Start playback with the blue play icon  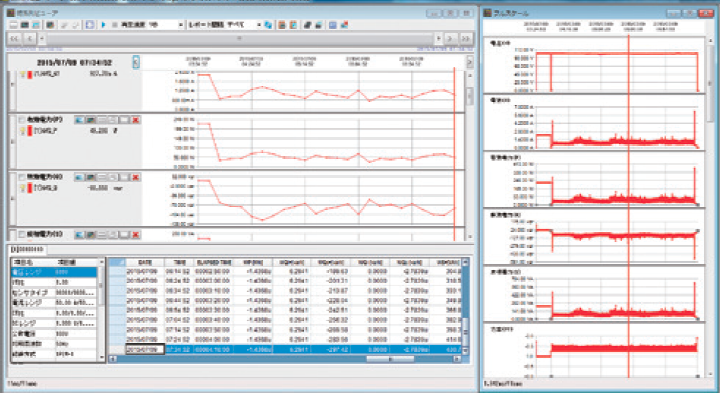pos(103,25)
